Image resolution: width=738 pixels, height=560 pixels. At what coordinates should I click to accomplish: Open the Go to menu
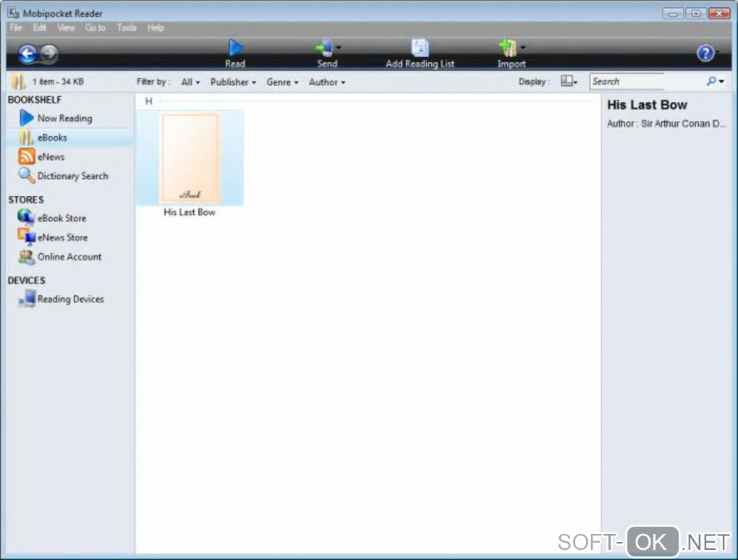96,27
